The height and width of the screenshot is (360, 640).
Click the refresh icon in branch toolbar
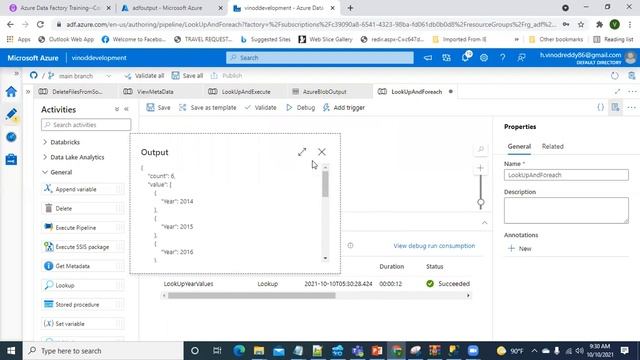(x=615, y=76)
